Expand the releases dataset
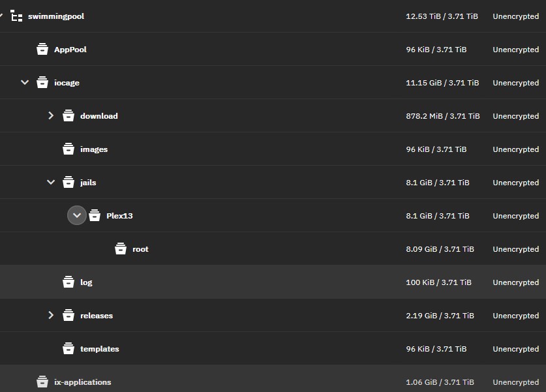Image resolution: width=546 pixels, height=392 pixels. [x=51, y=315]
